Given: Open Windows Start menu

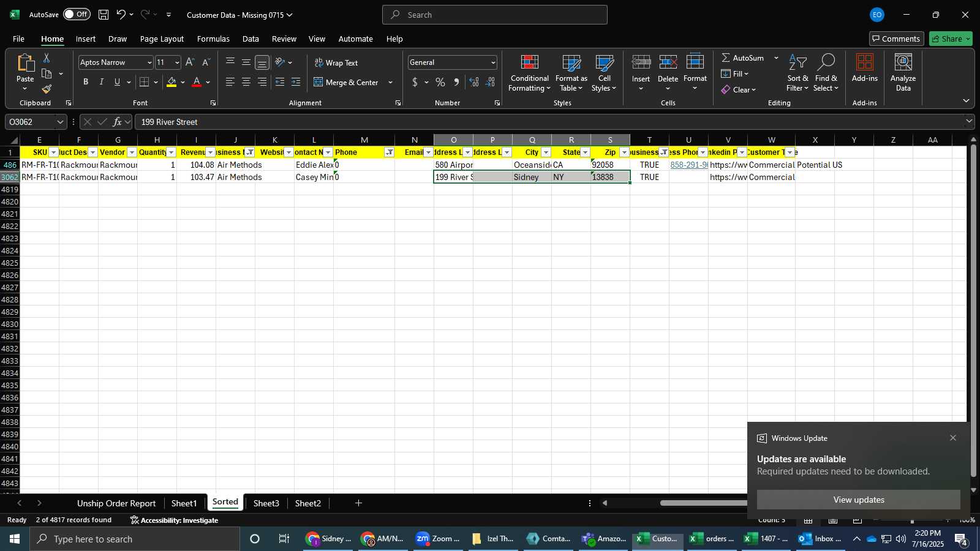Looking at the screenshot, I should [15, 539].
